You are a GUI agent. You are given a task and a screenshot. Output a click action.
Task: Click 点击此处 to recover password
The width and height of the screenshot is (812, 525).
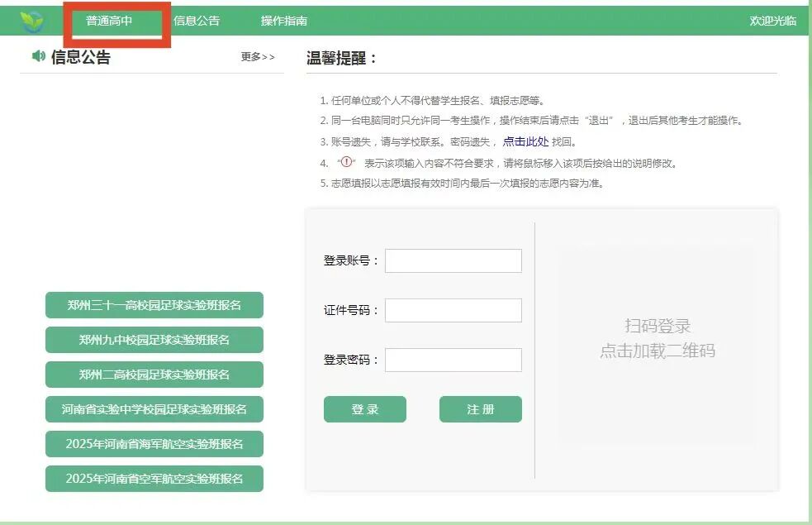pyautogui.click(x=525, y=141)
